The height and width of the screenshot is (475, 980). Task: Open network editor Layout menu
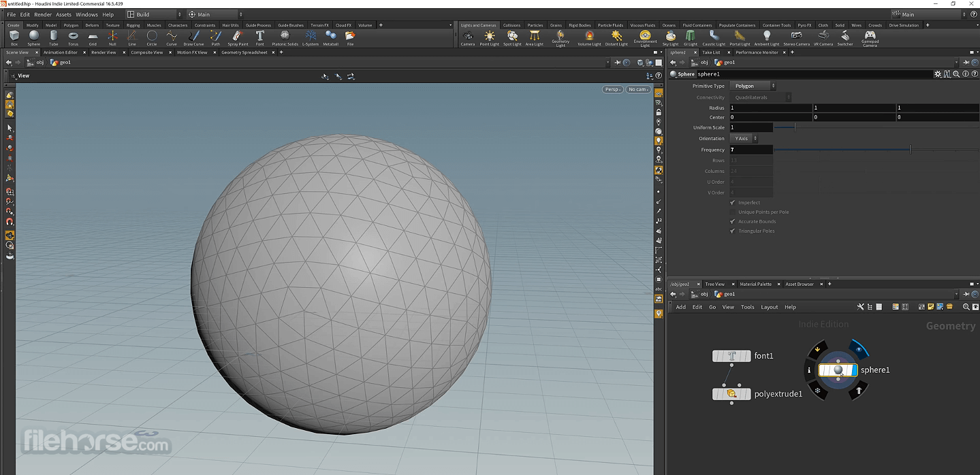click(x=769, y=307)
